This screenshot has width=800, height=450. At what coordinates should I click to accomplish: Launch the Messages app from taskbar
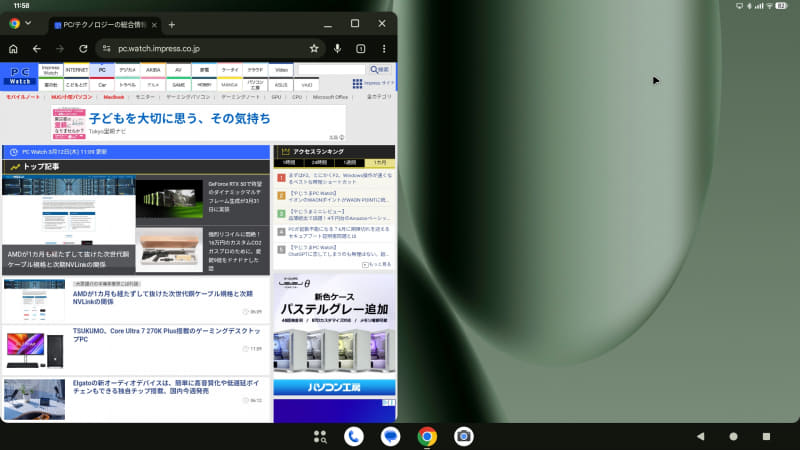click(x=390, y=437)
